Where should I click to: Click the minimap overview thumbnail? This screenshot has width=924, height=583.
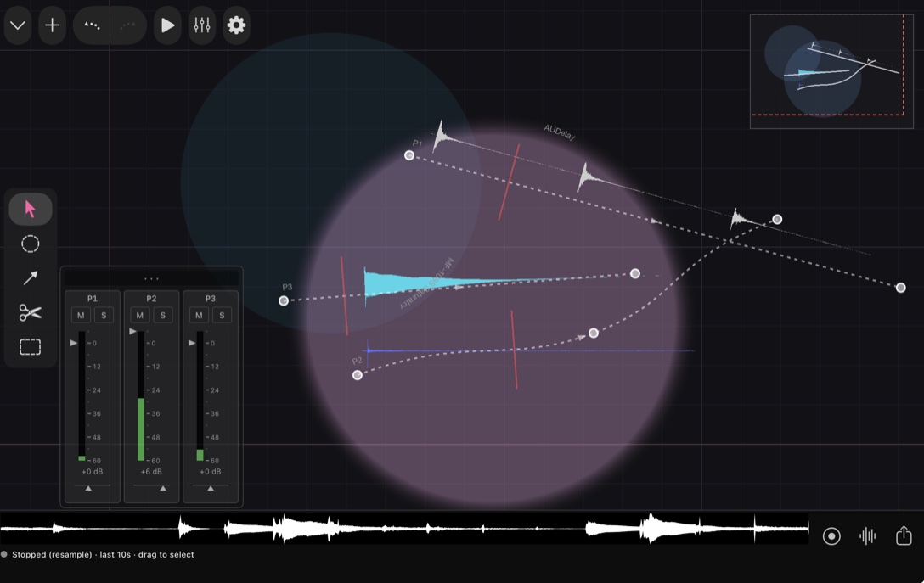[831, 71]
